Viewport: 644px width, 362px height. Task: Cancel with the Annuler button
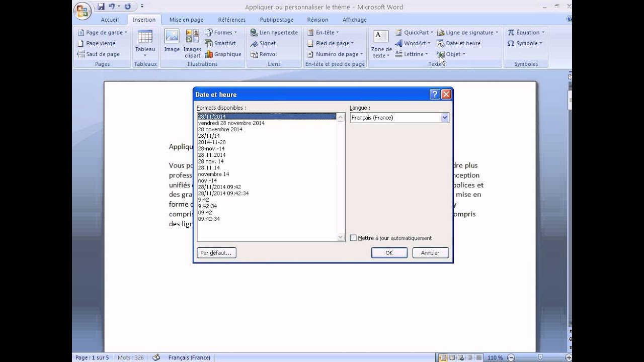[430, 253]
